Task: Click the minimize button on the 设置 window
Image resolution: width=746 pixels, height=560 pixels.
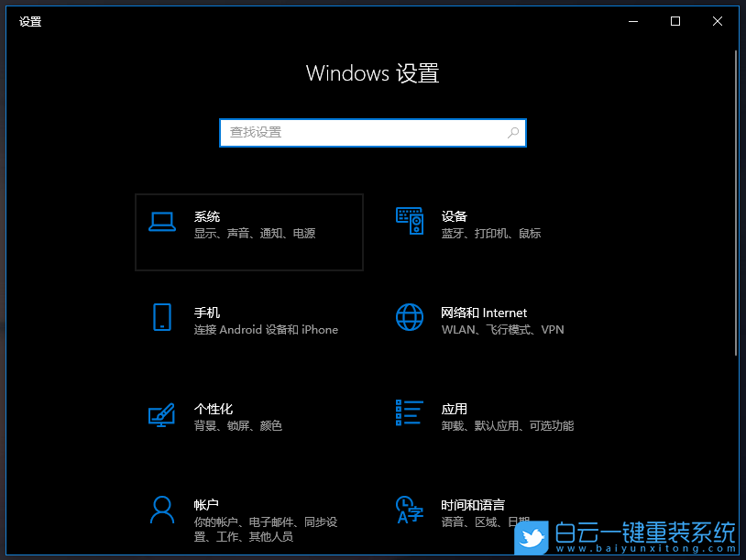Action: [633, 20]
